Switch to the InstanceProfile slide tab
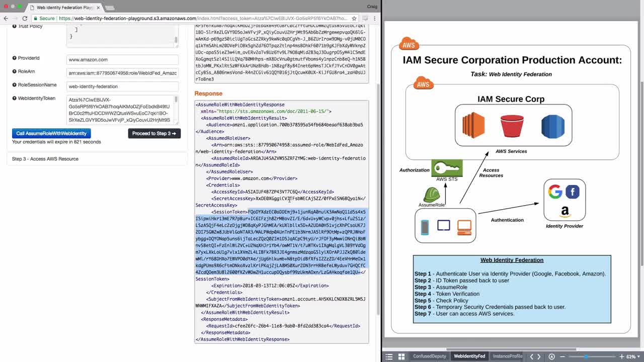 (x=508, y=356)
